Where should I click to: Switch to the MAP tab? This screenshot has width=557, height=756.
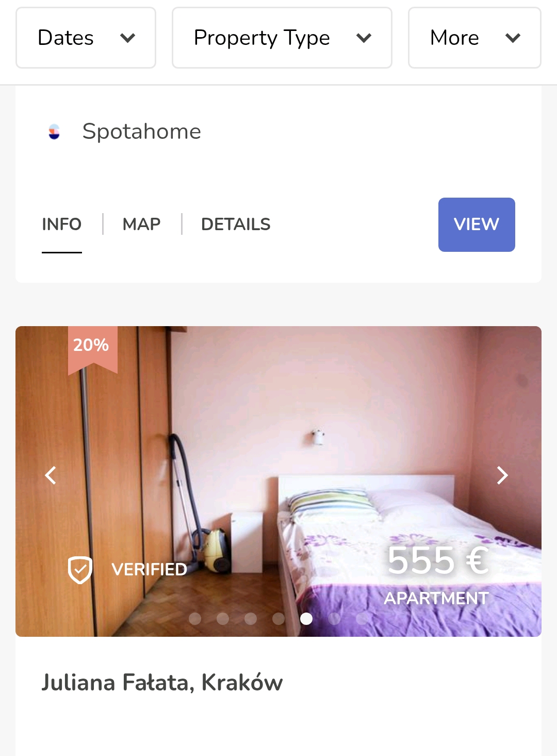[141, 224]
